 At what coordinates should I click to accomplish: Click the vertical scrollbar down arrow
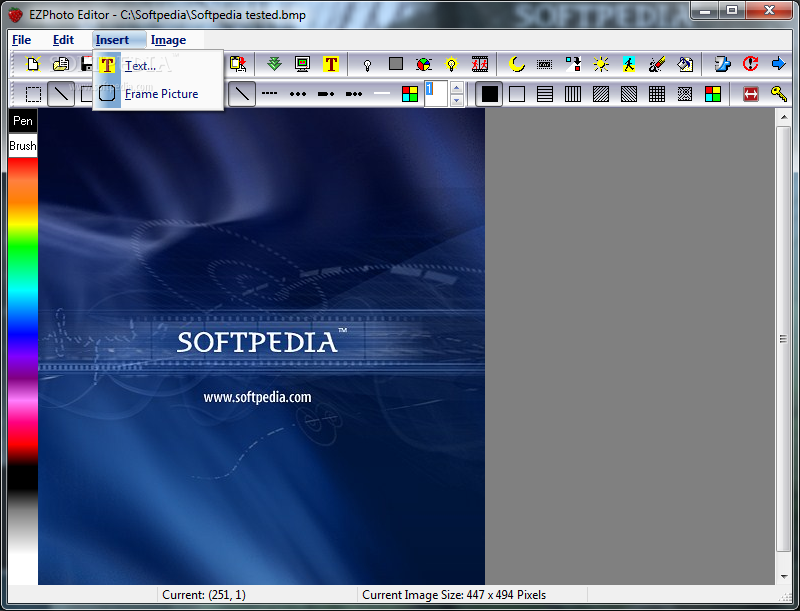(784, 577)
